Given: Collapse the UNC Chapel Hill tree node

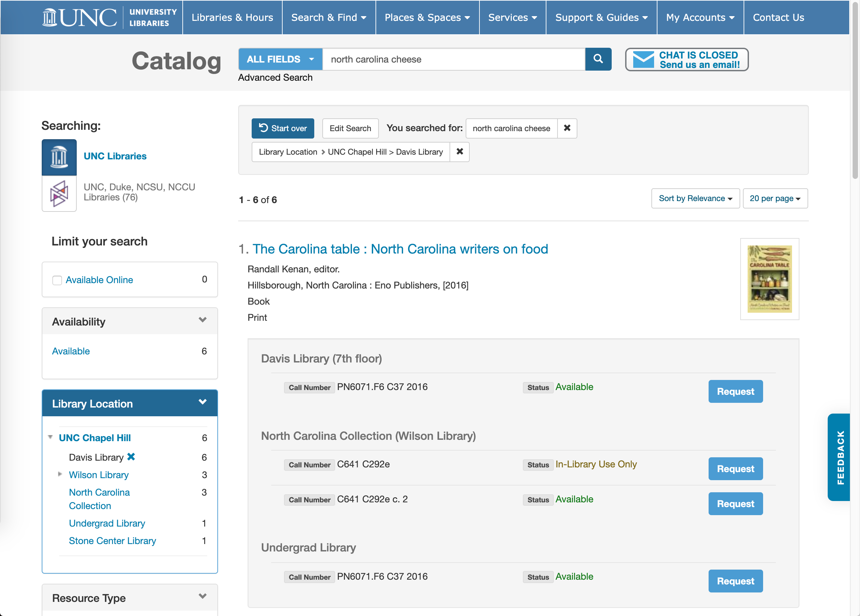Looking at the screenshot, I should pos(50,437).
